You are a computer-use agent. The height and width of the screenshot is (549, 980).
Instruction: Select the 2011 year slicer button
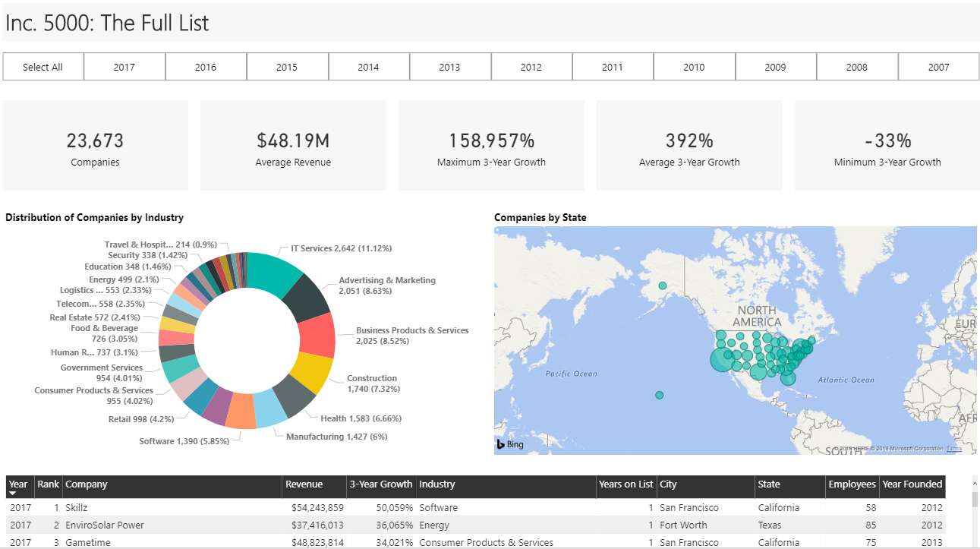click(613, 67)
